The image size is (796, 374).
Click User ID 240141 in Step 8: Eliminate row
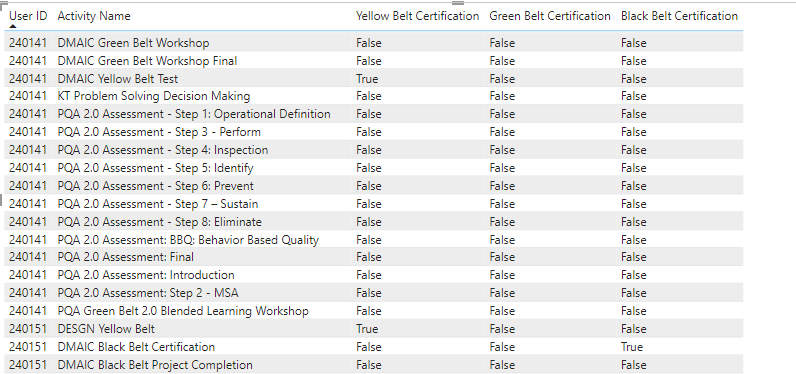click(x=27, y=222)
